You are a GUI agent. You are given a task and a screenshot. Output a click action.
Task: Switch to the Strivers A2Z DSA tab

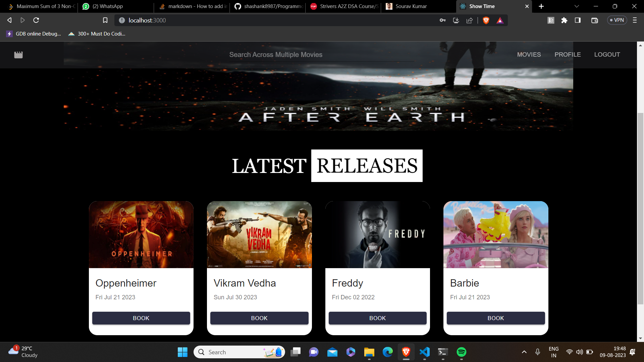[x=345, y=6]
